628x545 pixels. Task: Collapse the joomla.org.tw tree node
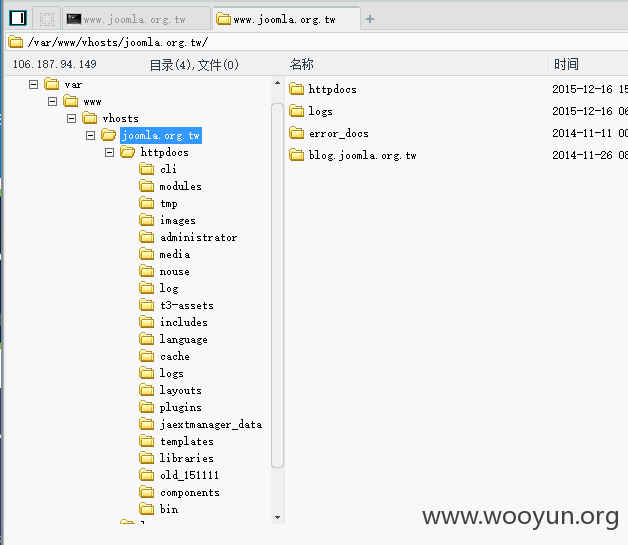click(x=91, y=135)
